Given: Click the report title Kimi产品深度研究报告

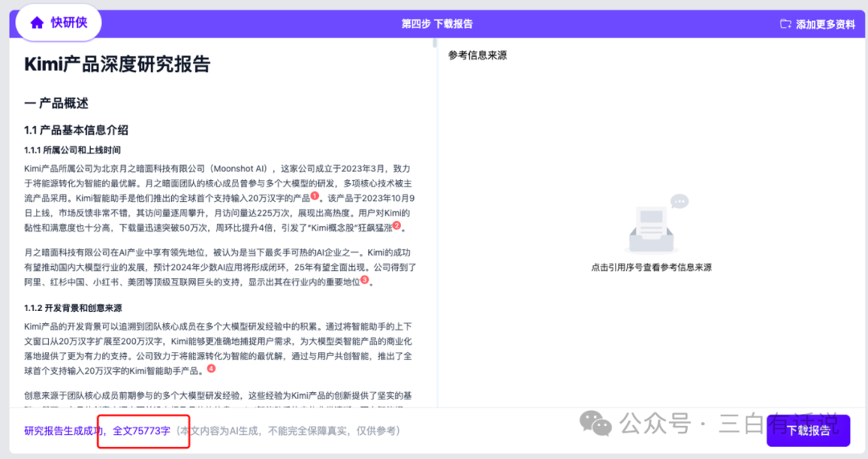Looking at the screenshot, I should (x=117, y=64).
